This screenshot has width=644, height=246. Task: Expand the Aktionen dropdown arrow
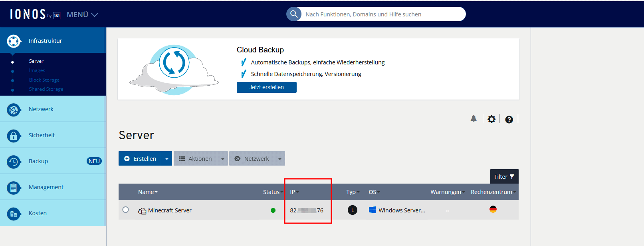tap(223, 159)
